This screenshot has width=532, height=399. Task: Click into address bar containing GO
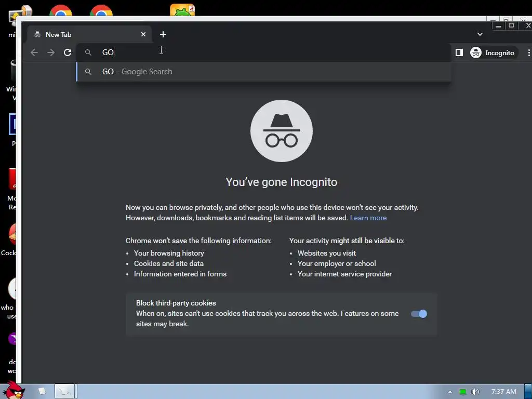263,52
